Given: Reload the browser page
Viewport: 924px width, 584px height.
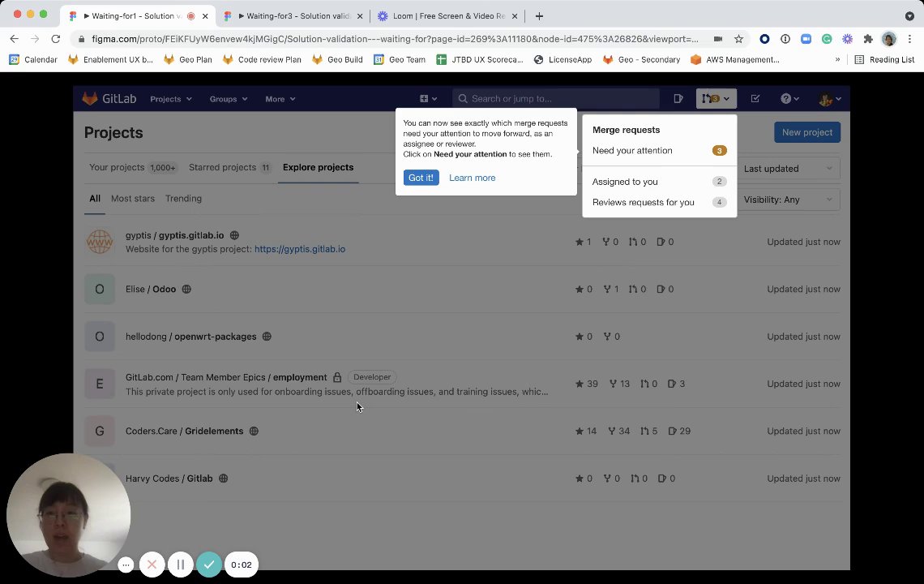Looking at the screenshot, I should 55,39.
